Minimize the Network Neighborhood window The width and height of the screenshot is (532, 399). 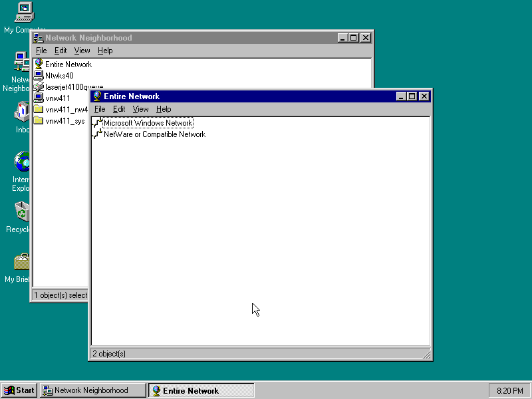pyautogui.click(x=342, y=38)
